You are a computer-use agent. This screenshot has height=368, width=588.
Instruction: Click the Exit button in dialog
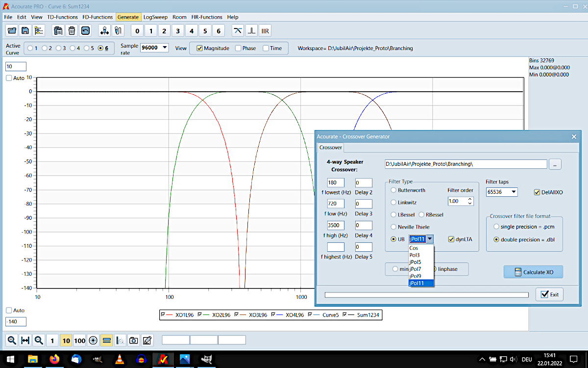pyautogui.click(x=549, y=294)
